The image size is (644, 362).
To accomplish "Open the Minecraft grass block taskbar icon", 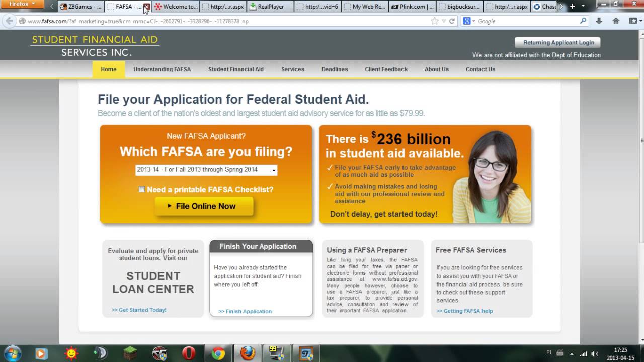I will point(130,354).
